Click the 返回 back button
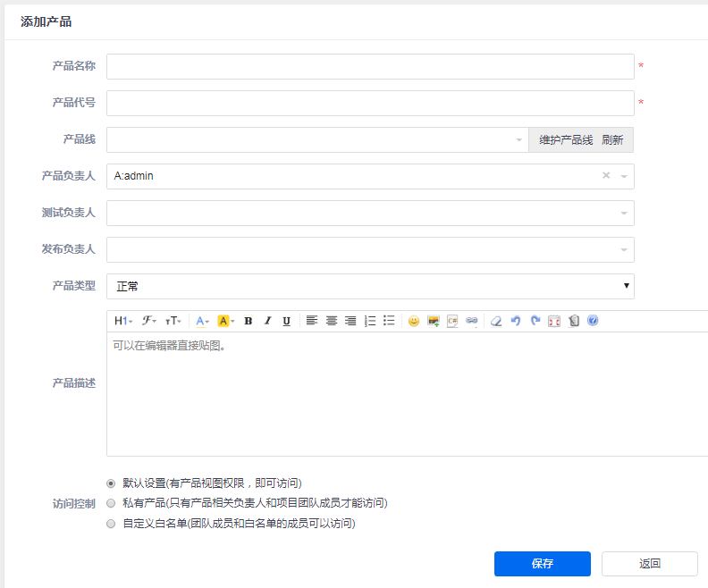 [650, 564]
